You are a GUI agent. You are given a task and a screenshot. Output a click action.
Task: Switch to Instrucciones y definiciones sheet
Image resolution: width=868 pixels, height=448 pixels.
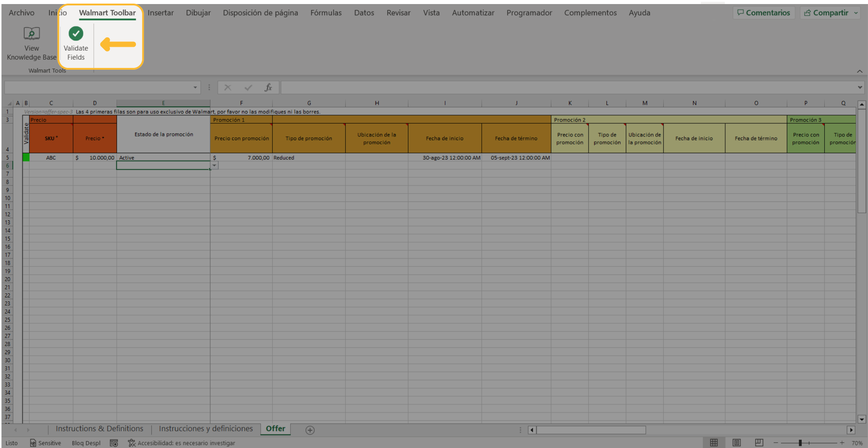(206, 429)
